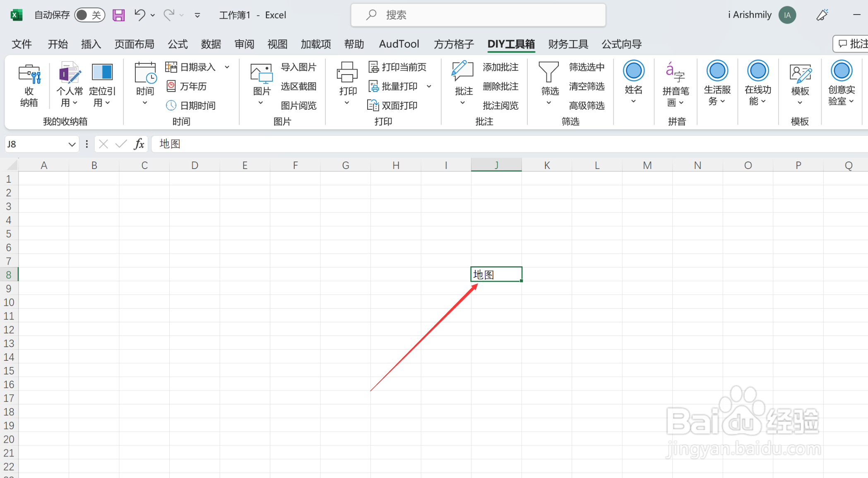
Task: Open the 时间 calendar-clock dropdown
Action: coord(145,84)
